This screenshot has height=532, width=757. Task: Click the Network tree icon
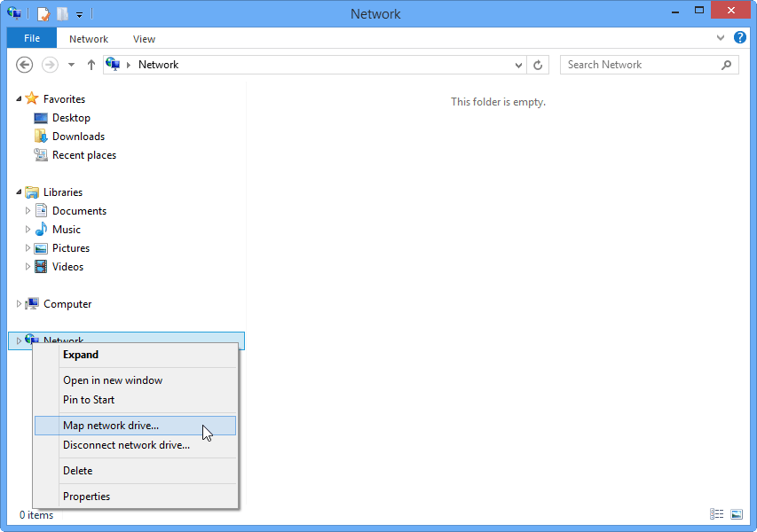[x=30, y=338]
